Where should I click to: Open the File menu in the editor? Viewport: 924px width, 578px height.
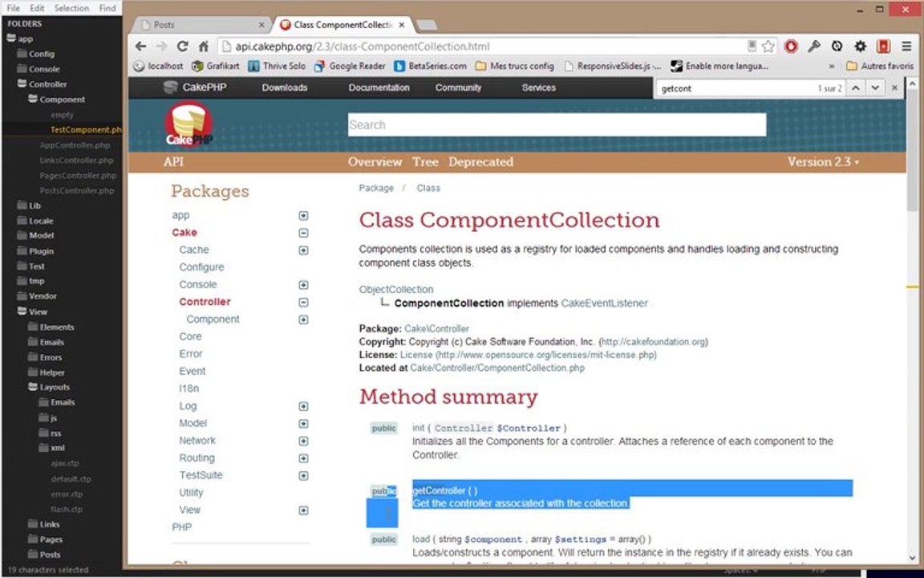coord(13,8)
